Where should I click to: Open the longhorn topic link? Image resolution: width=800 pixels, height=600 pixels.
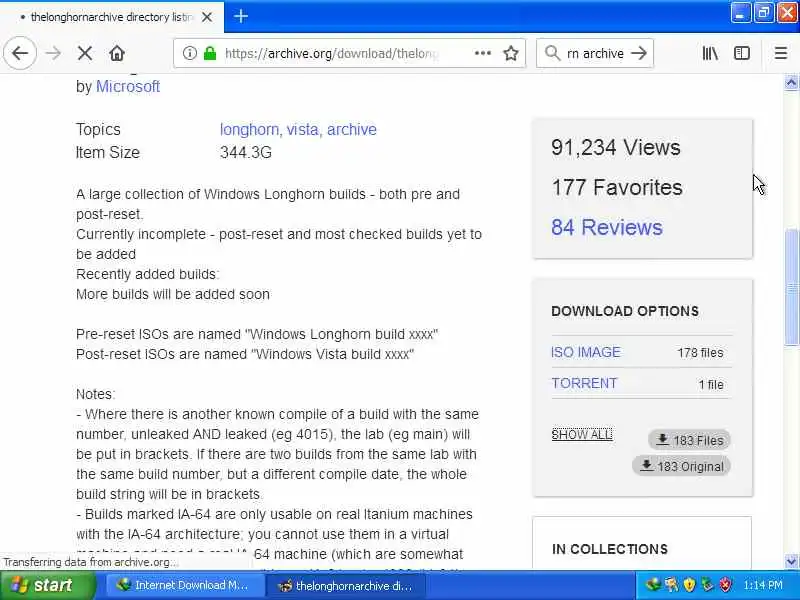[x=250, y=130]
